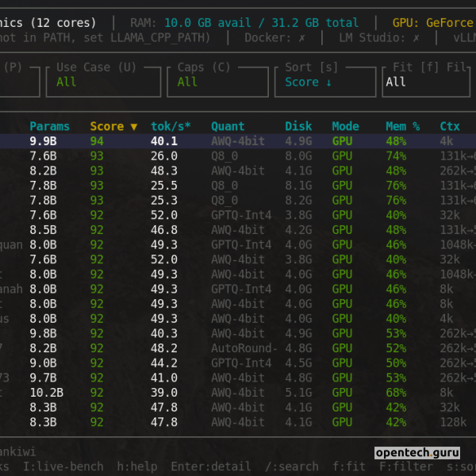Screen dimensions: 476x476
Task: Open the Caps filter set to All
Action: [x=217, y=82]
